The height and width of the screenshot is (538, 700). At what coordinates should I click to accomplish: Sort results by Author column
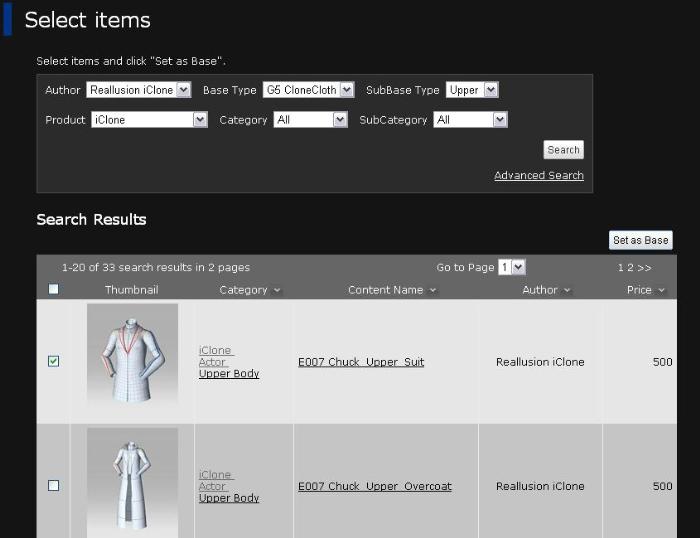coord(546,290)
